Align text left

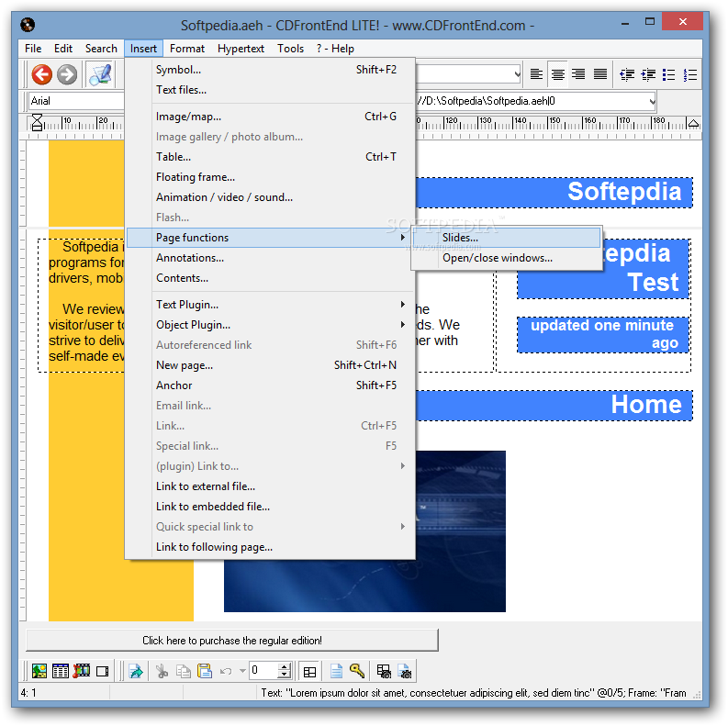tap(536, 74)
